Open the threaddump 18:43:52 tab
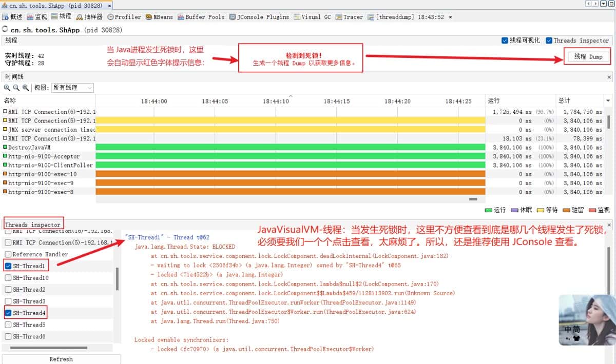 pos(406,17)
